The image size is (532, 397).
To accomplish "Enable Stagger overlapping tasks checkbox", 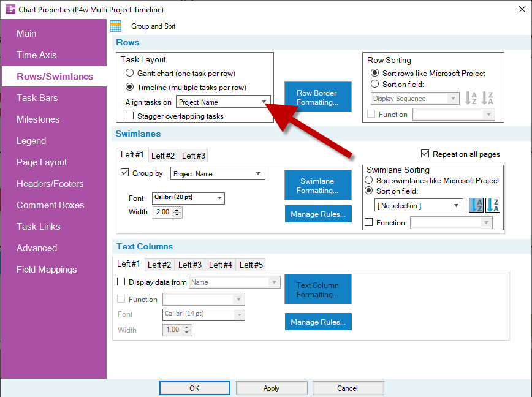I will pos(130,116).
